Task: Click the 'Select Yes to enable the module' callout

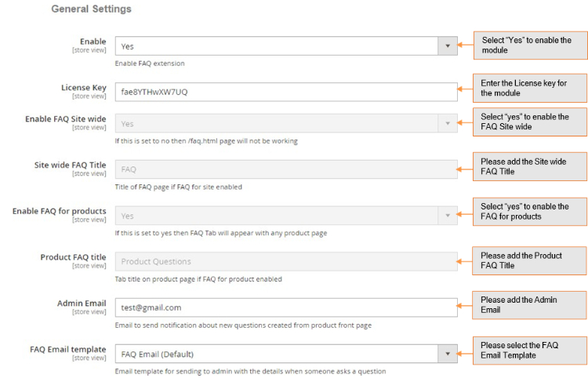Action: pos(531,45)
